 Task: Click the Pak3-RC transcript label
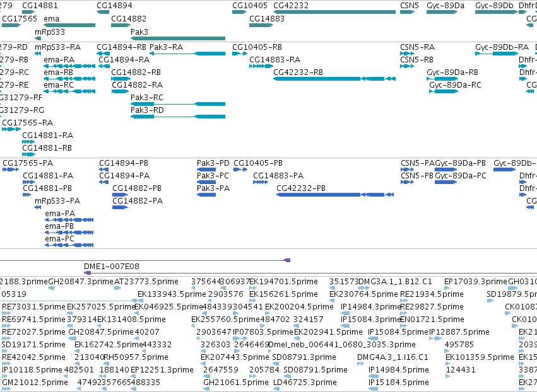[147, 98]
